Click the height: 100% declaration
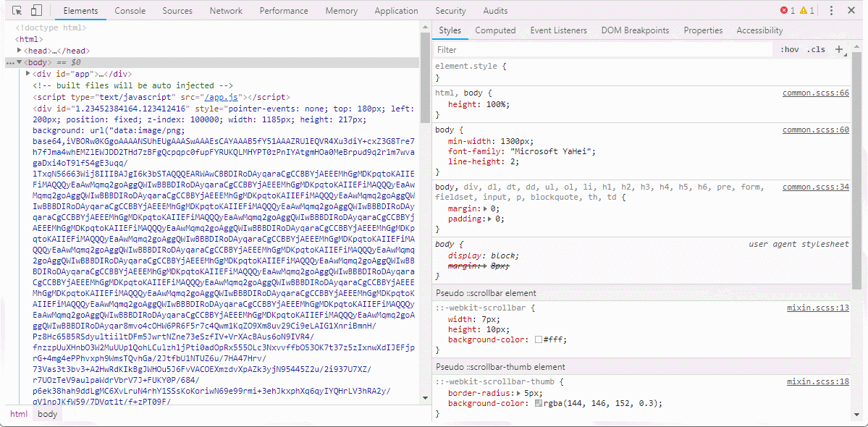The image size is (868, 427). 479,104
